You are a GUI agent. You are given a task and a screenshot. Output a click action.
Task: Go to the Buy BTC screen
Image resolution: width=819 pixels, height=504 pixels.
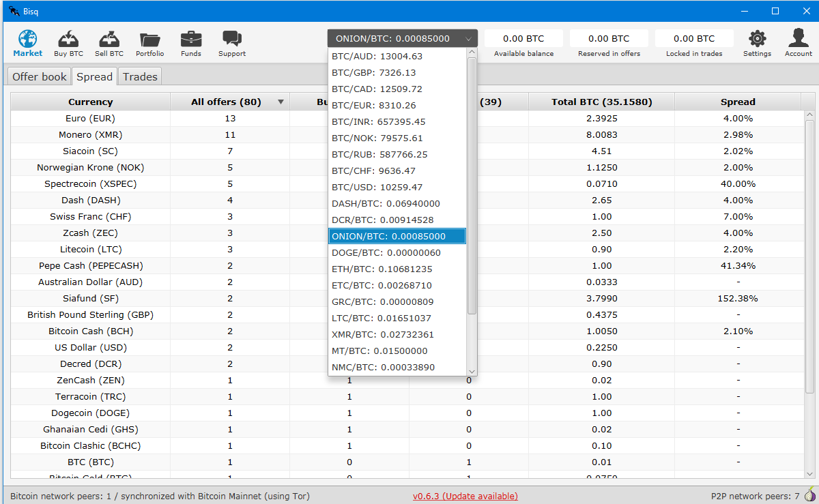pyautogui.click(x=68, y=44)
